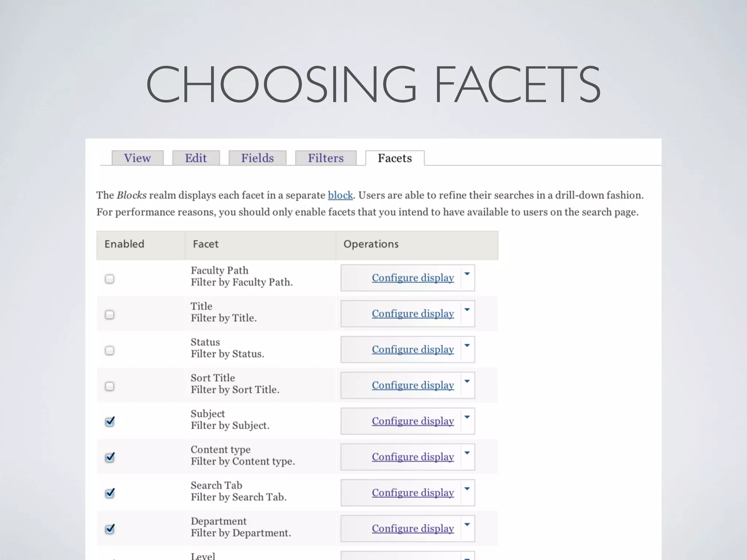Click Configure display for Faculty Path
Viewport: 747px width, 560px height.
413,278
